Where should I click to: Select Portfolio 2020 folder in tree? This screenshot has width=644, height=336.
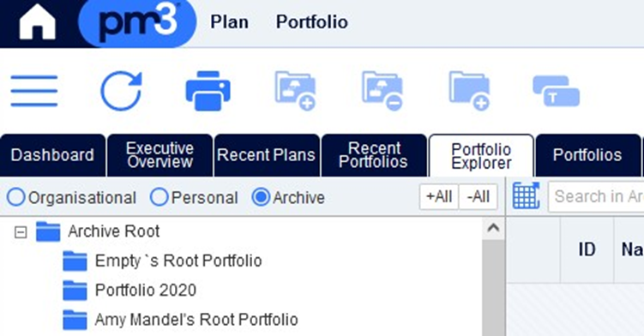pyautogui.click(x=146, y=290)
